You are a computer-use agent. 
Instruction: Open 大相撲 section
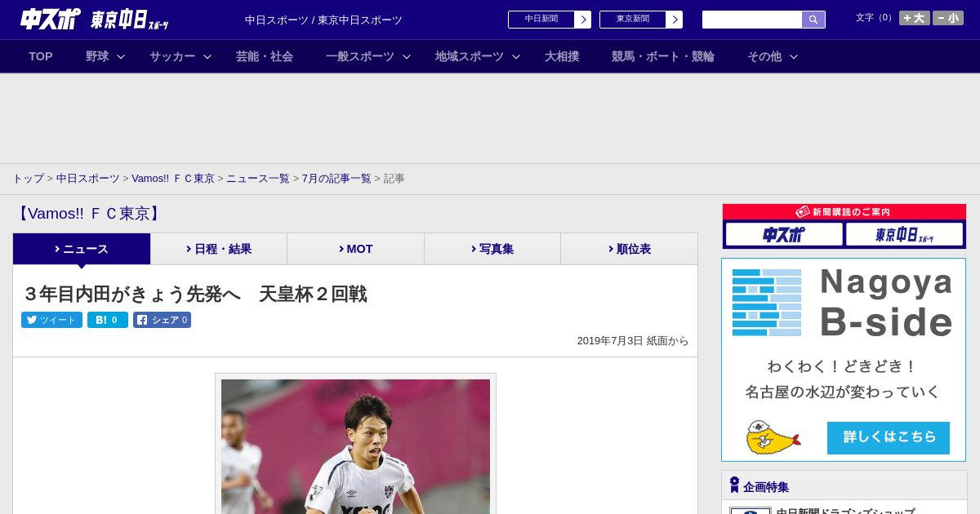point(562,56)
